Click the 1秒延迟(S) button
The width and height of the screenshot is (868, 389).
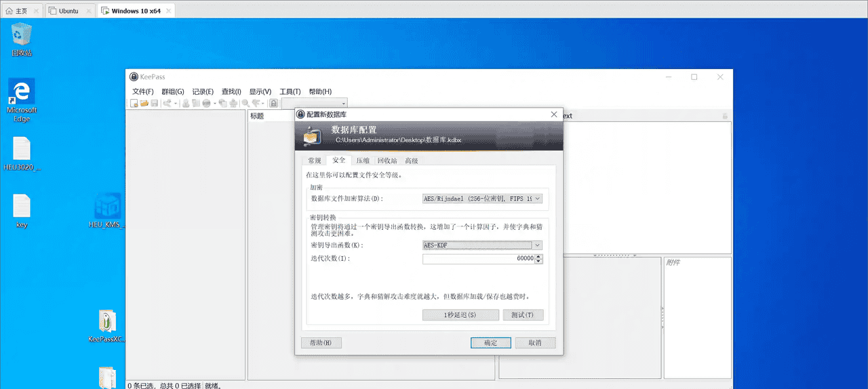460,315
